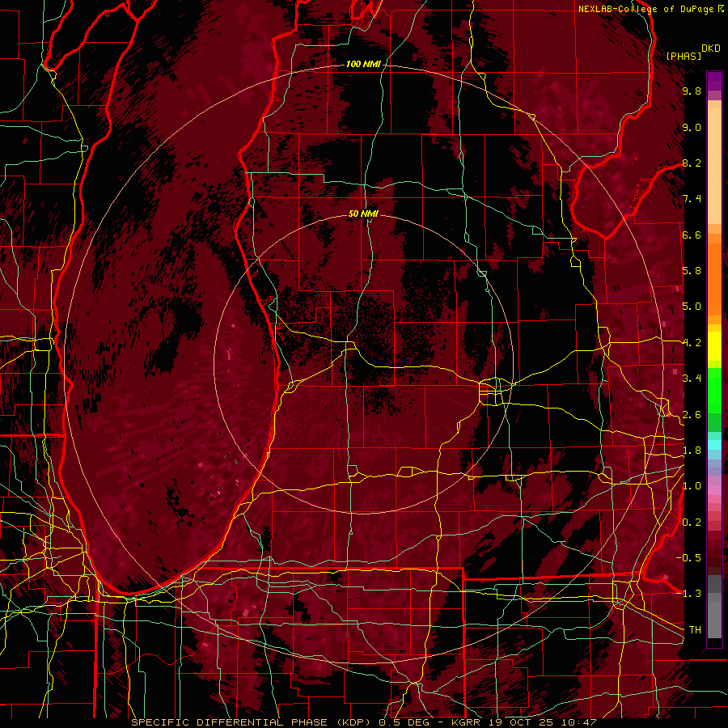Click the 2.6 scale value

(692, 415)
